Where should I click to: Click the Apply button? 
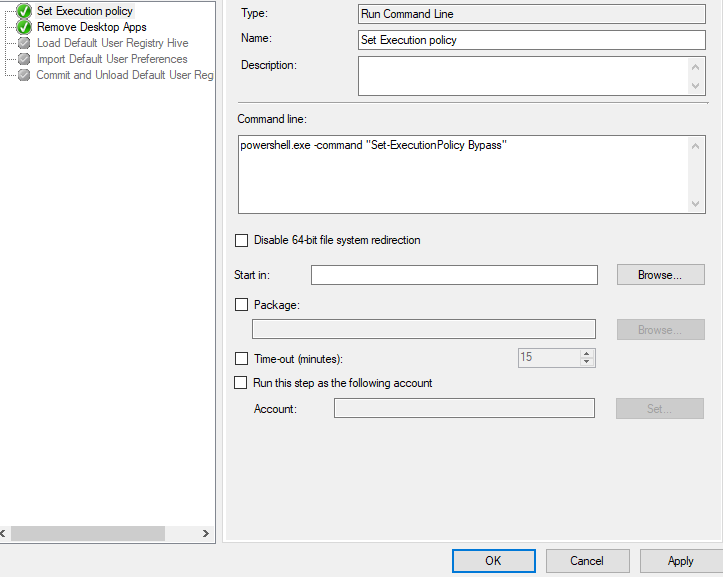681,561
